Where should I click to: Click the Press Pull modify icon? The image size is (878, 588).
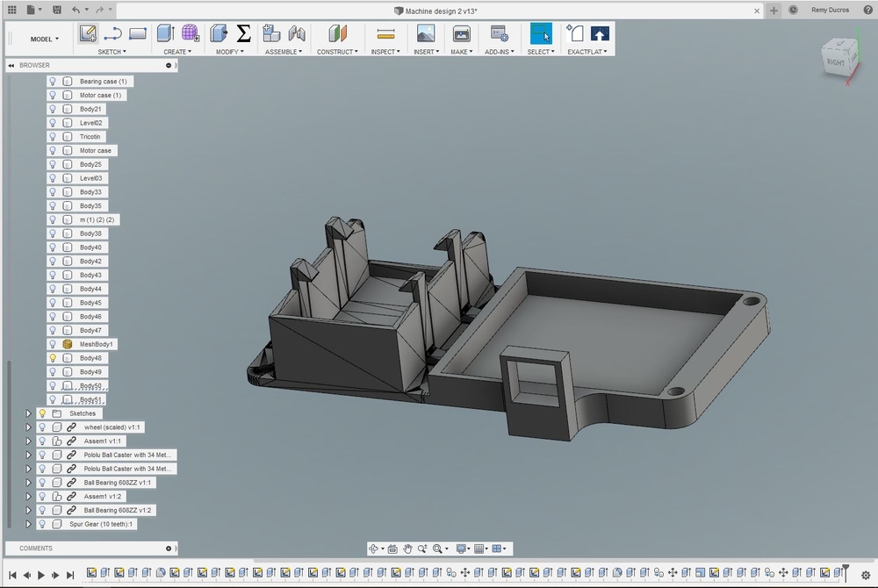pos(219,33)
